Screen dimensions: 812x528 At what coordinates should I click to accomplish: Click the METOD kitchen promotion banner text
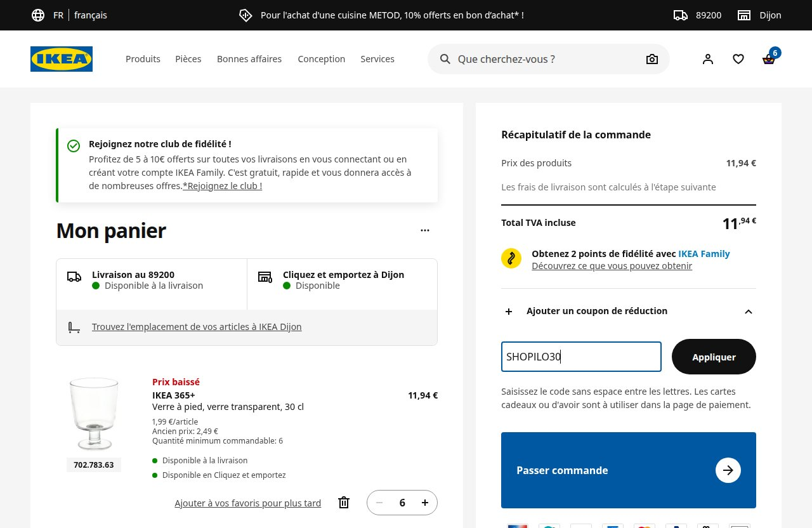[392, 15]
